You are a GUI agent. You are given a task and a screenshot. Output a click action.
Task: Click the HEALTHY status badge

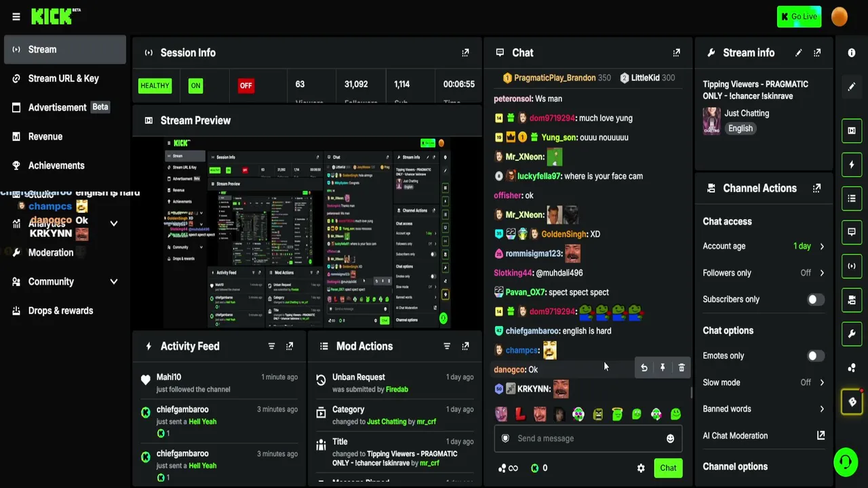155,86
